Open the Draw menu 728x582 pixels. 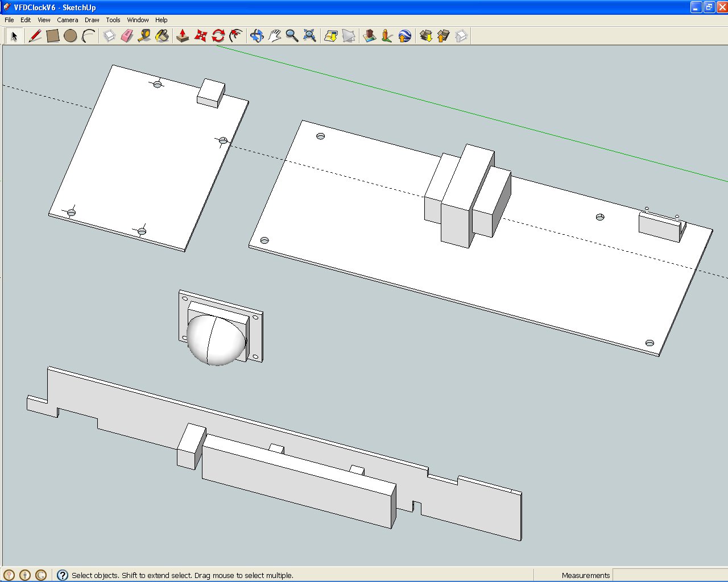point(92,20)
